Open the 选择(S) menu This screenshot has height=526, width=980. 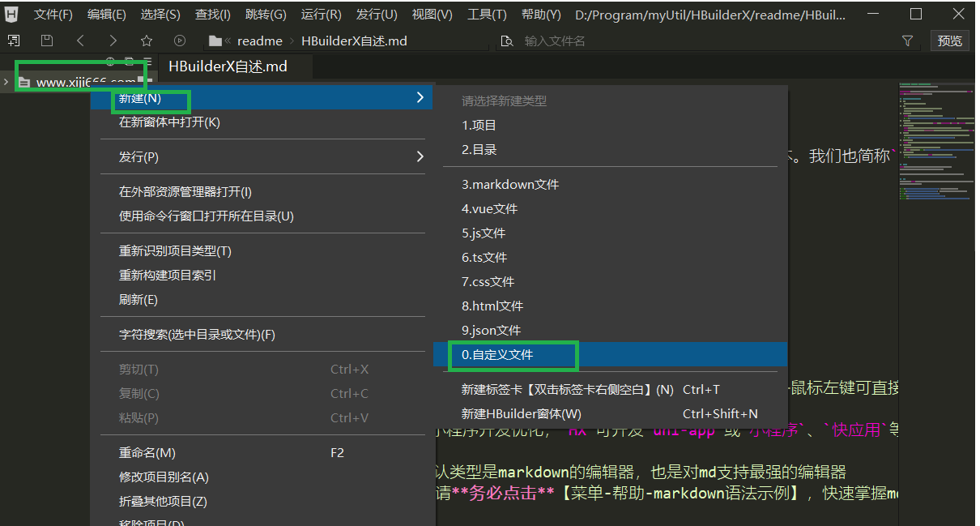pyautogui.click(x=160, y=15)
